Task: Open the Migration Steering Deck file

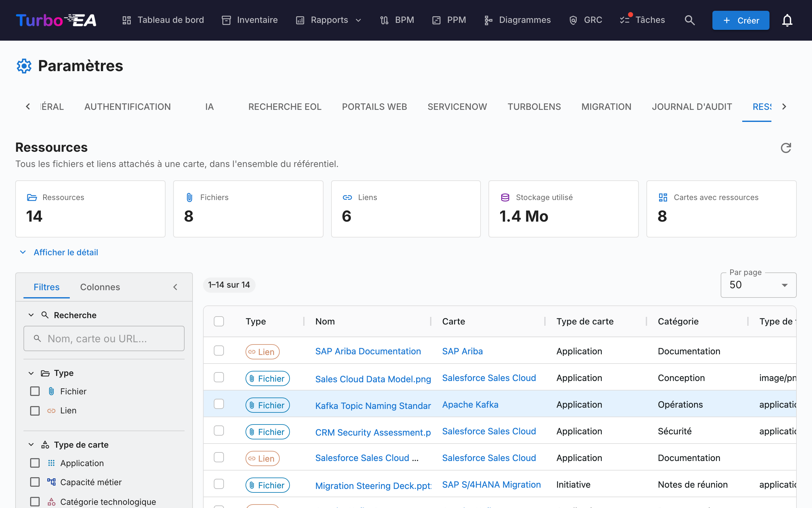Action: (x=373, y=485)
